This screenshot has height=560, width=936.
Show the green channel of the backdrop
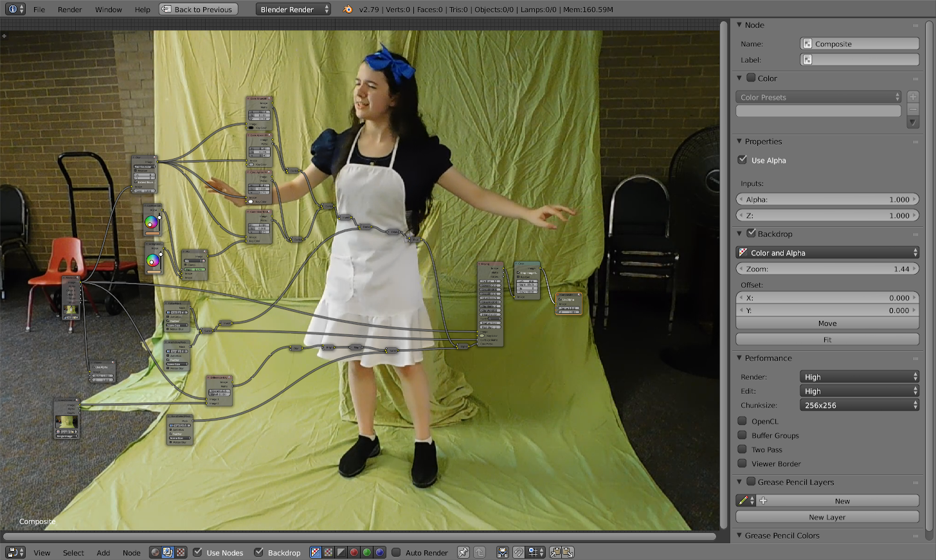366,552
